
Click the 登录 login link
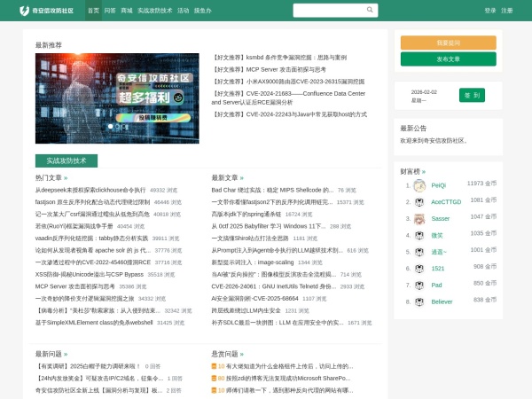coord(490,11)
